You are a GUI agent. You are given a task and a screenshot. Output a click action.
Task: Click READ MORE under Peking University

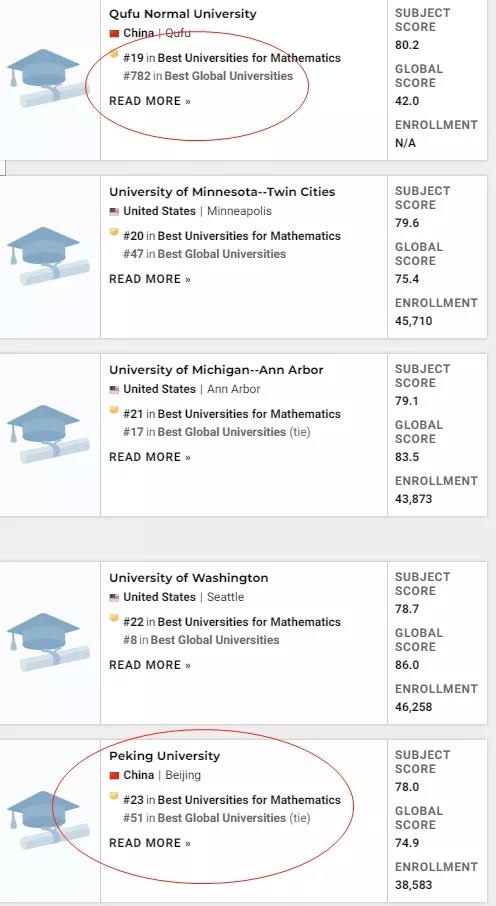[150, 843]
